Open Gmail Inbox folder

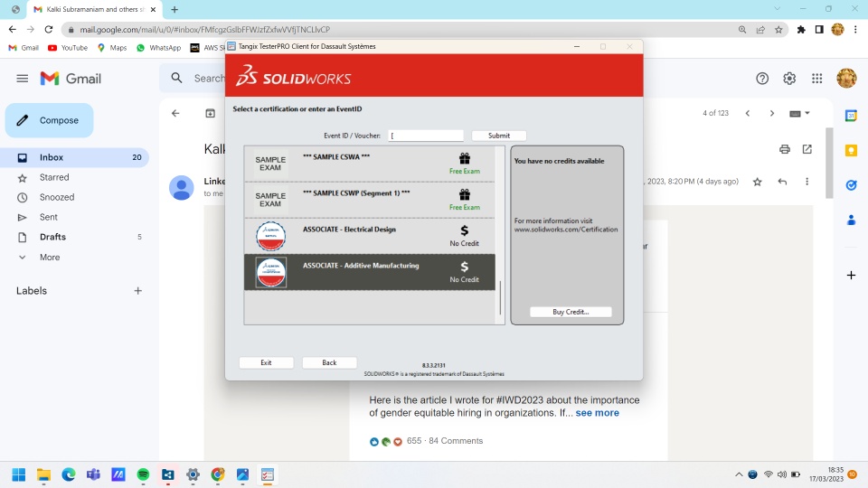[75, 157]
